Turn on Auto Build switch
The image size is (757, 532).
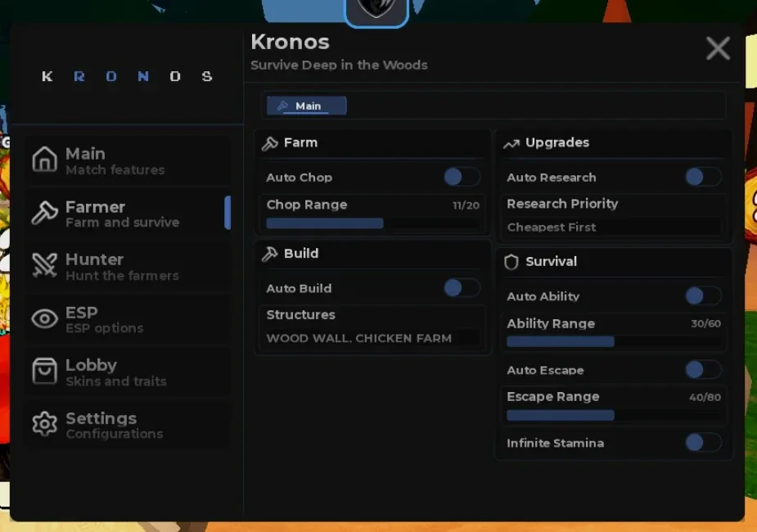[x=462, y=288]
